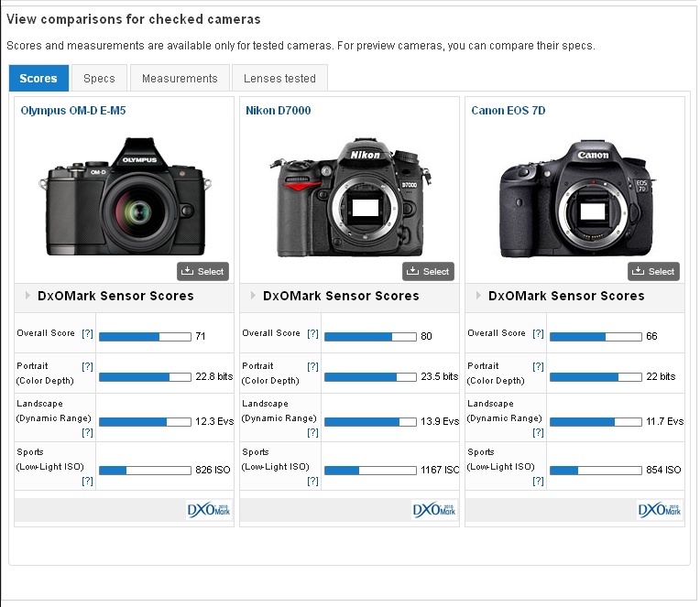
Task: Click Nikon landscape bar showing 13.9 Evs
Action: point(370,422)
